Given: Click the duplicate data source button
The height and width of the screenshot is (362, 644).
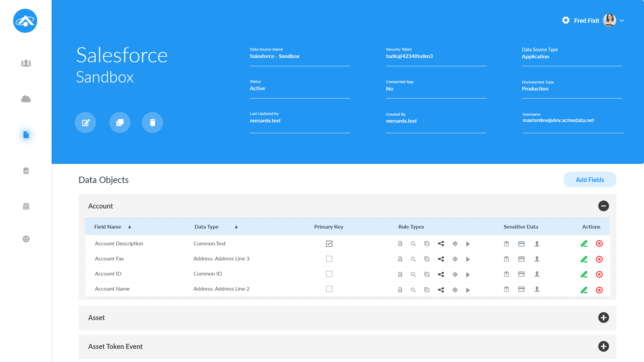Looking at the screenshot, I should pyautogui.click(x=120, y=122).
